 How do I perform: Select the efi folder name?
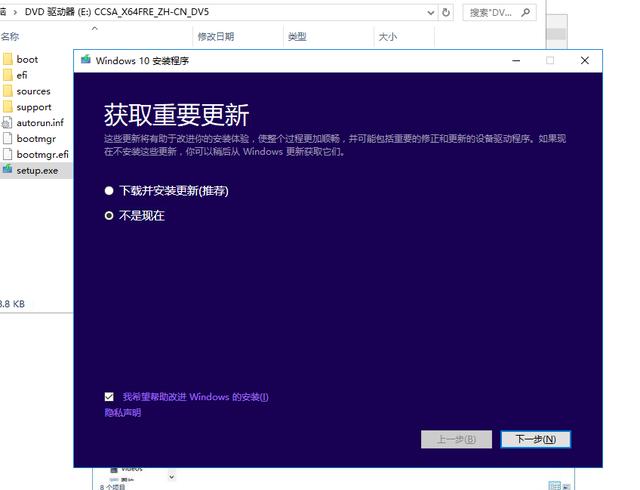22,75
